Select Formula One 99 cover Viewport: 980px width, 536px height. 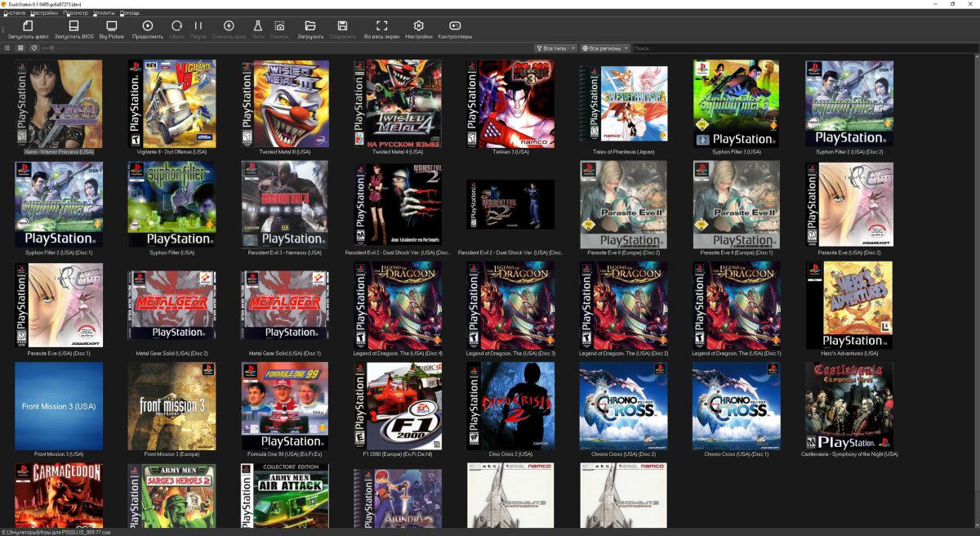coord(285,406)
